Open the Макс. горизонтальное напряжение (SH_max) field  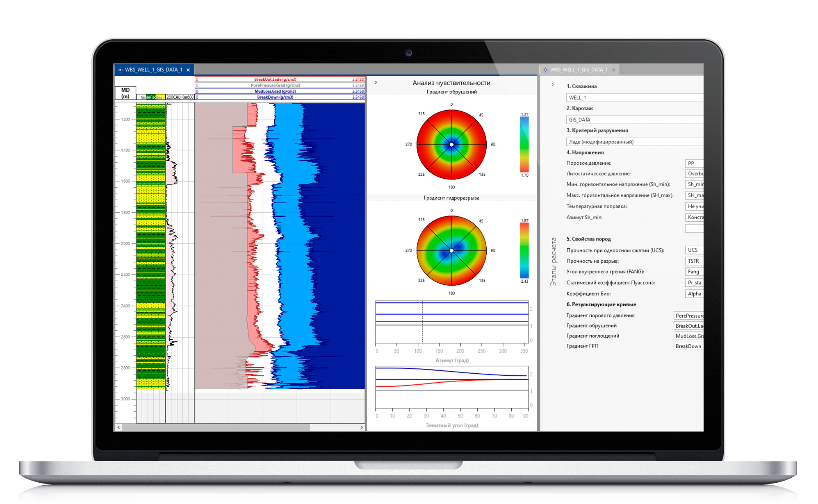tap(694, 195)
